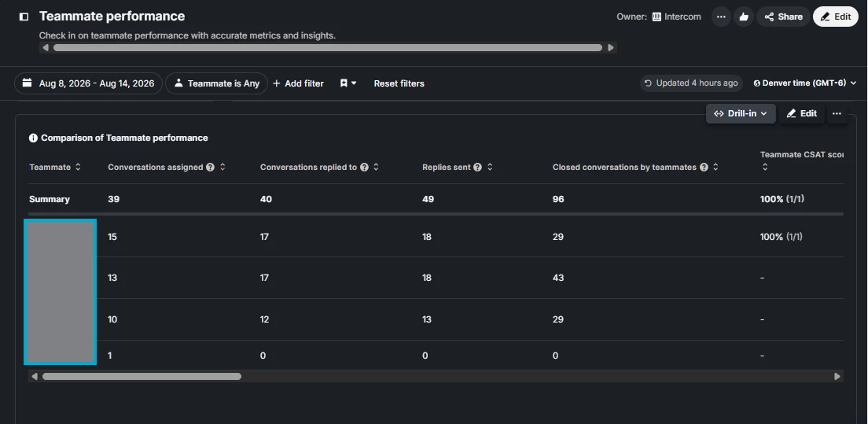Show help for Conversations assigned

click(x=211, y=167)
